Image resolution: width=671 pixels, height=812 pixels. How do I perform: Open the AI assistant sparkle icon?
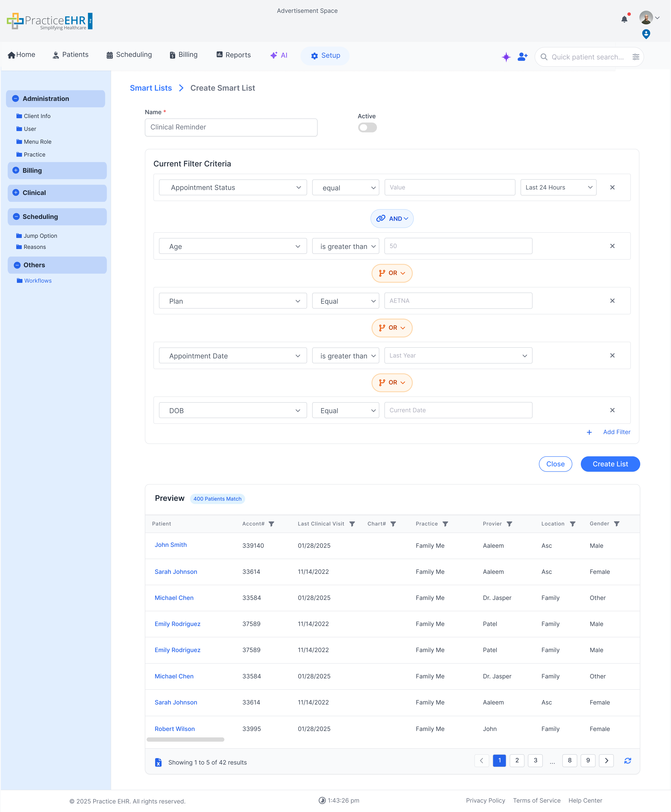(506, 57)
